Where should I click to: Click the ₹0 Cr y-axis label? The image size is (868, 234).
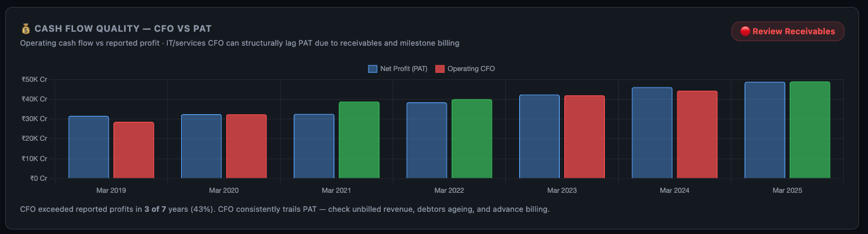(x=39, y=178)
